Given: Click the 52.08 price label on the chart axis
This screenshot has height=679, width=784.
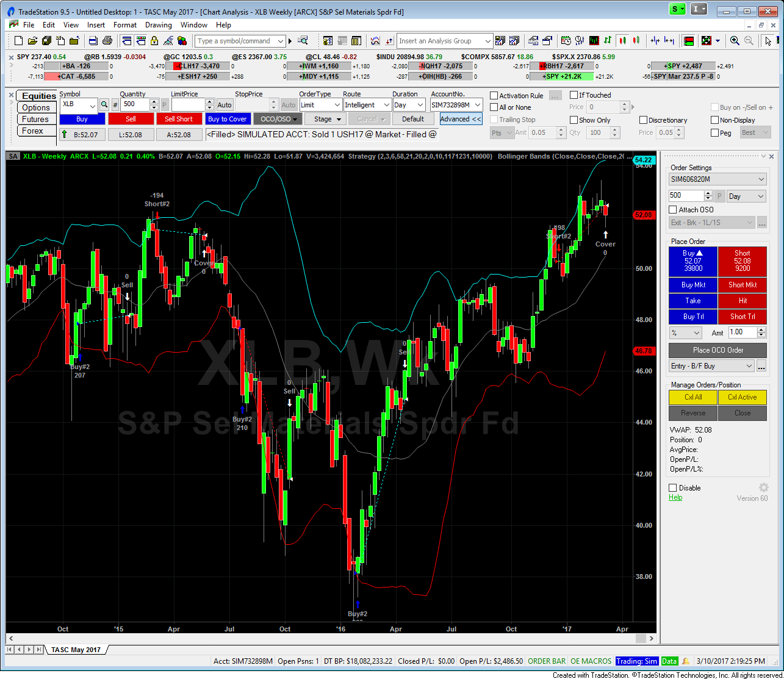Looking at the screenshot, I should (x=644, y=215).
